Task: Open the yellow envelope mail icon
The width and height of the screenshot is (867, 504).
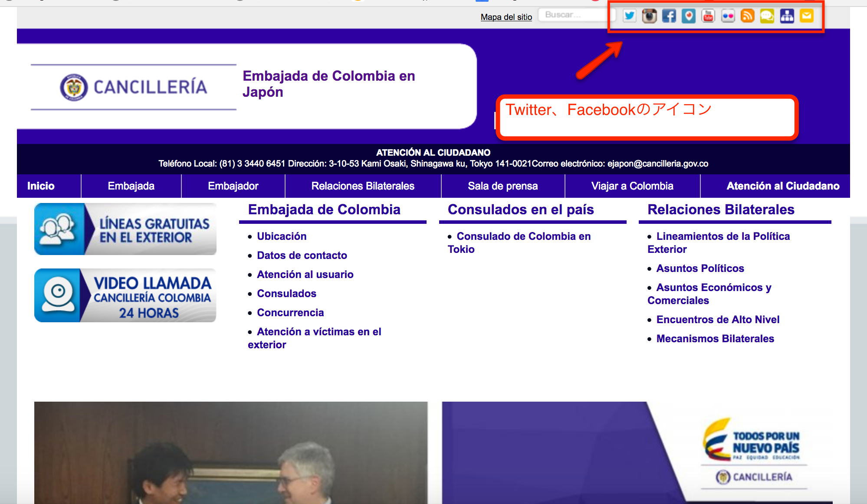Action: click(x=807, y=16)
